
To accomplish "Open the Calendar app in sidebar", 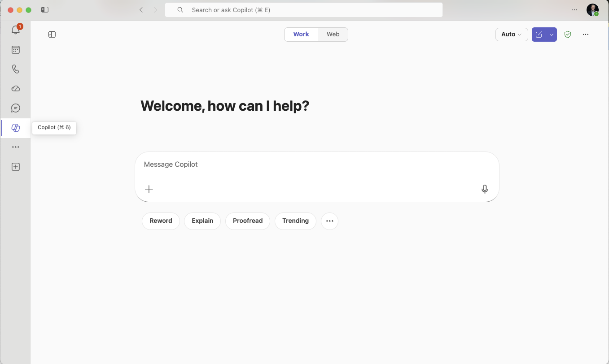I will [x=16, y=50].
